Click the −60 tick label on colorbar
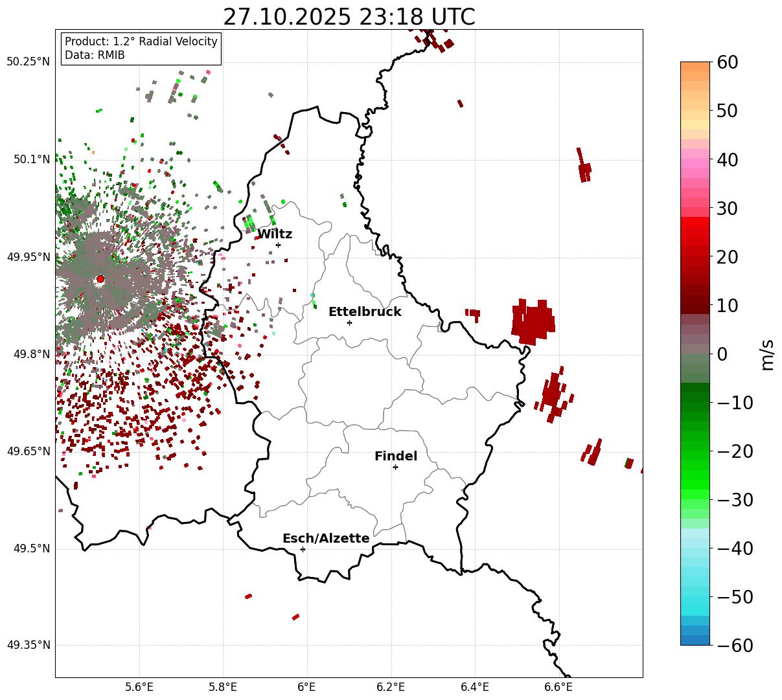Image resolution: width=782 pixels, height=700 pixels. pos(735,646)
